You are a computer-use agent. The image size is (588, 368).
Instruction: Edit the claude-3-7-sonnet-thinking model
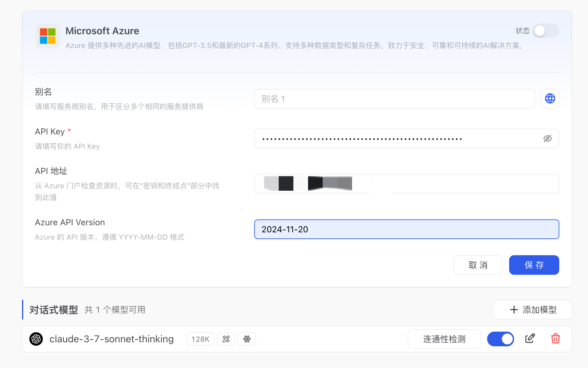pyautogui.click(x=530, y=338)
